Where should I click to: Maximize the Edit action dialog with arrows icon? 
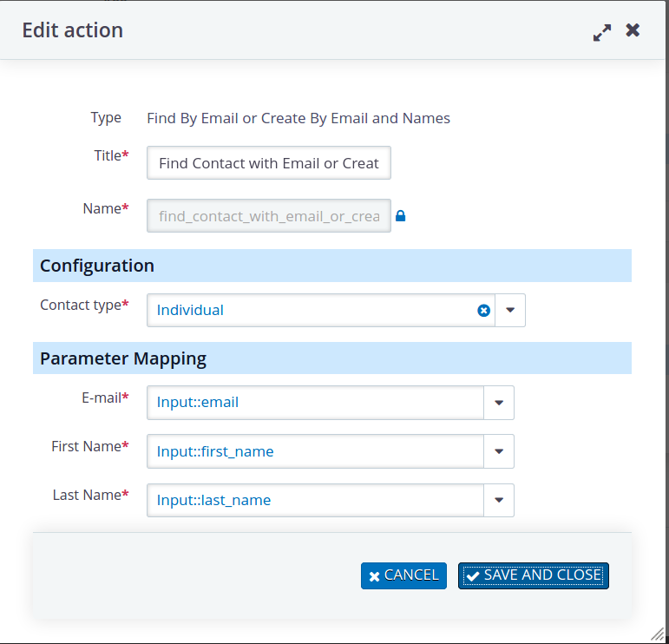point(602,32)
